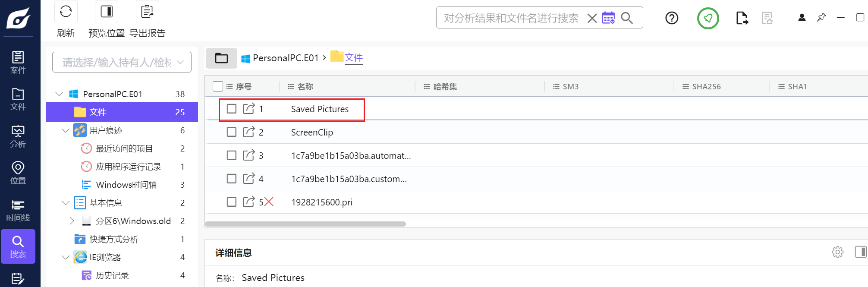Tick the checkbox for 1928215600.pri
Screen dimensions: 868x287
pos(232,202)
